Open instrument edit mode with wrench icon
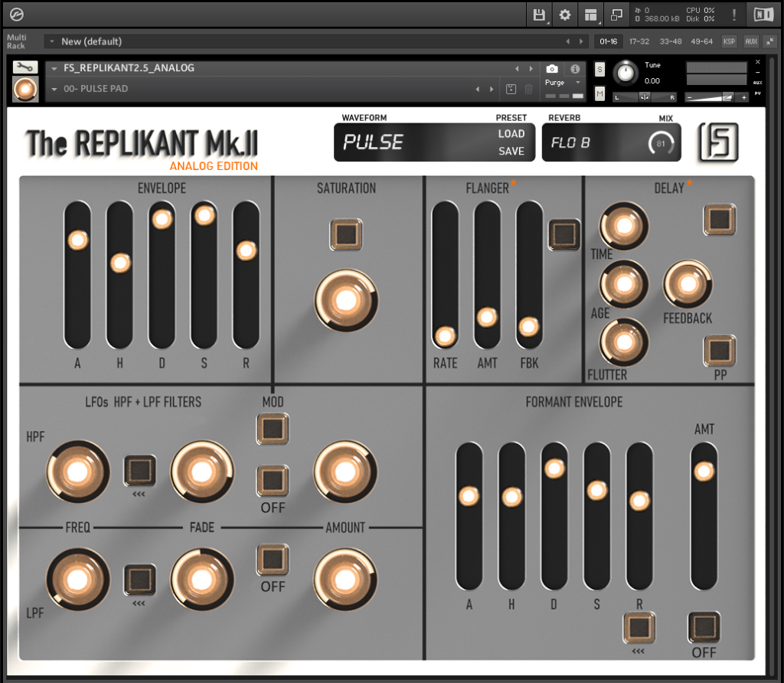This screenshot has height=683, width=784. [x=25, y=67]
